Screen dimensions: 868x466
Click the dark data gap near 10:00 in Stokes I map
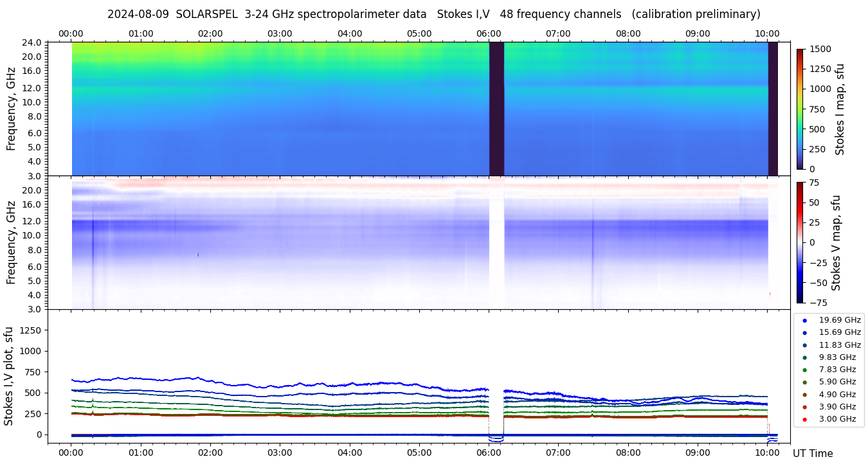click(x=773, y=109)
